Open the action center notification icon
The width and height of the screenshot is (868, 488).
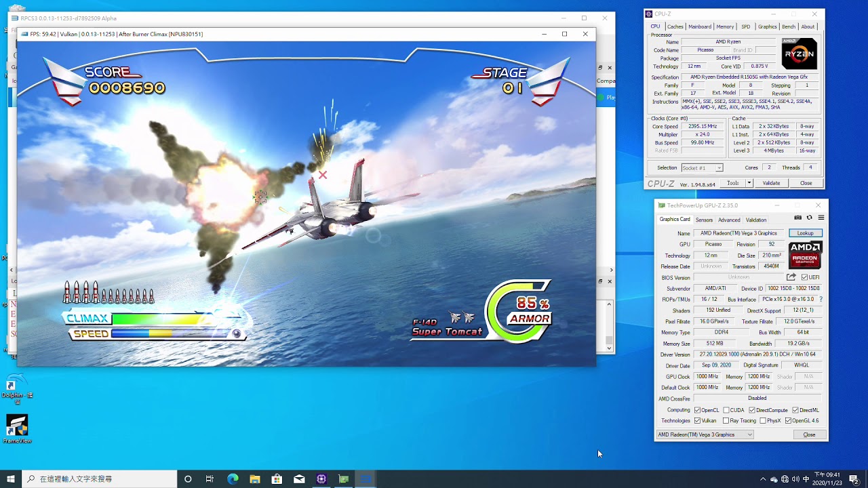[854, 479]
